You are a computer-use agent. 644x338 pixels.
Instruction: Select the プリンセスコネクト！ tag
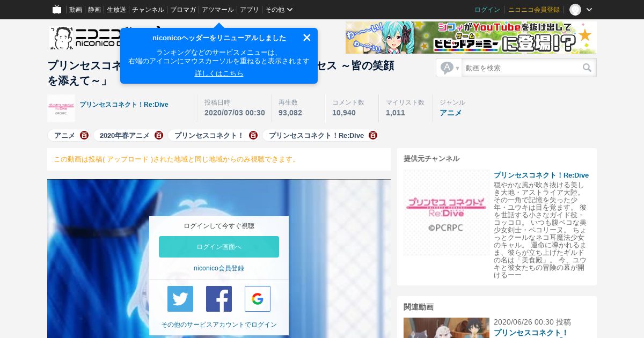point(209,135)
